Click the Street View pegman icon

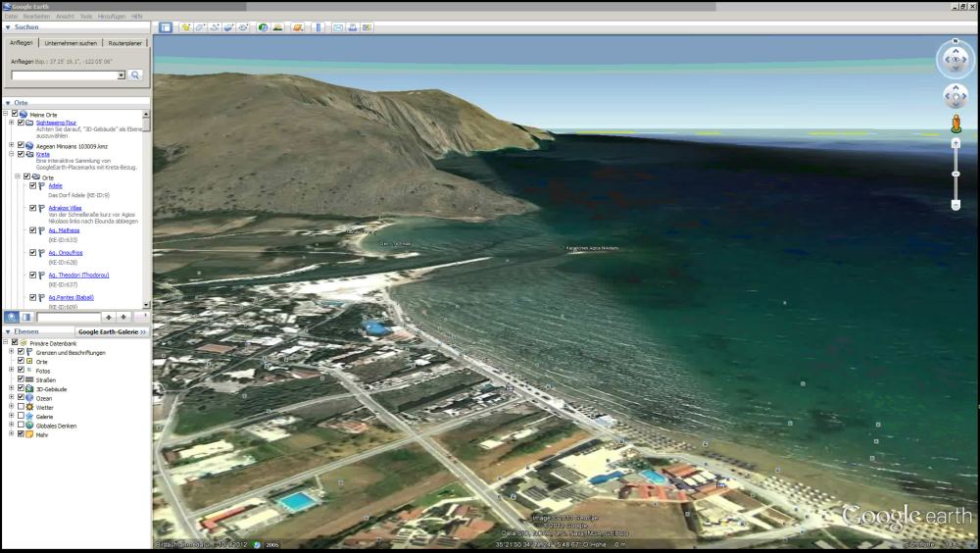tap(955, 124)
